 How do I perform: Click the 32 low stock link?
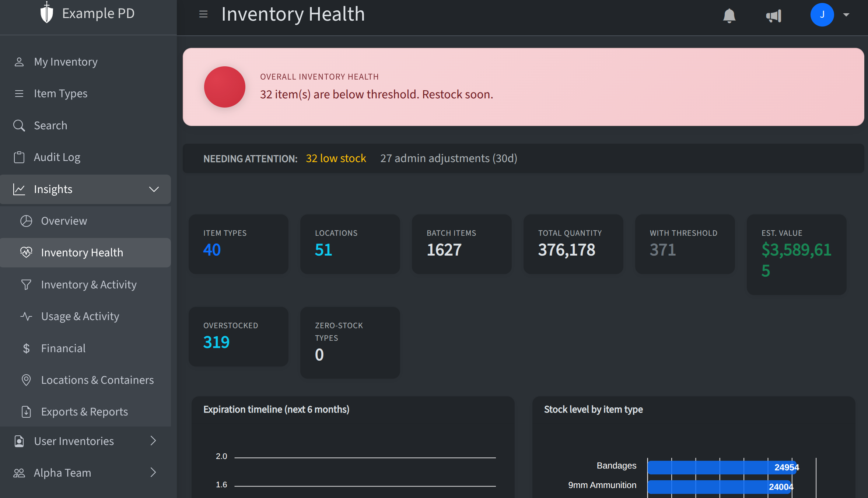pyautogui.click(x=336, y=158)
